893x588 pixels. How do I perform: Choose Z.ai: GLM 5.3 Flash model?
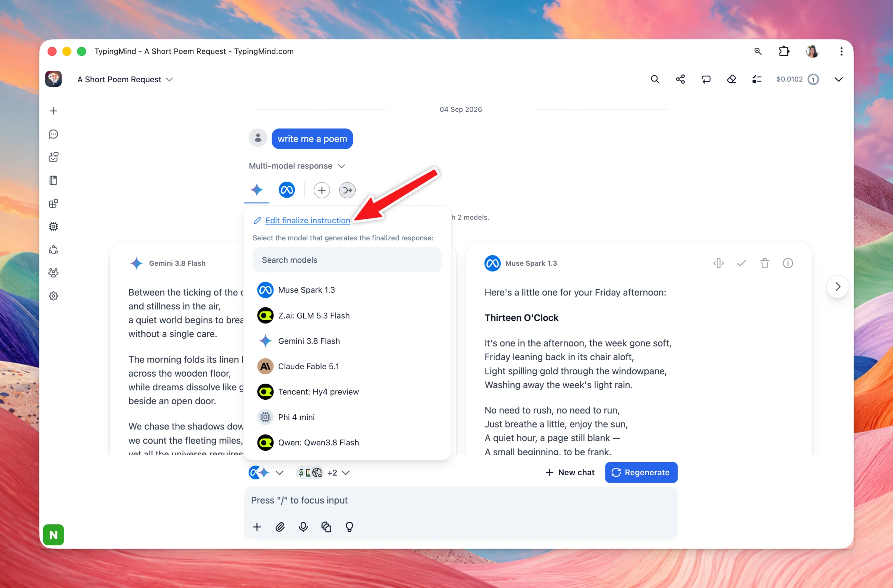[347, 316]
